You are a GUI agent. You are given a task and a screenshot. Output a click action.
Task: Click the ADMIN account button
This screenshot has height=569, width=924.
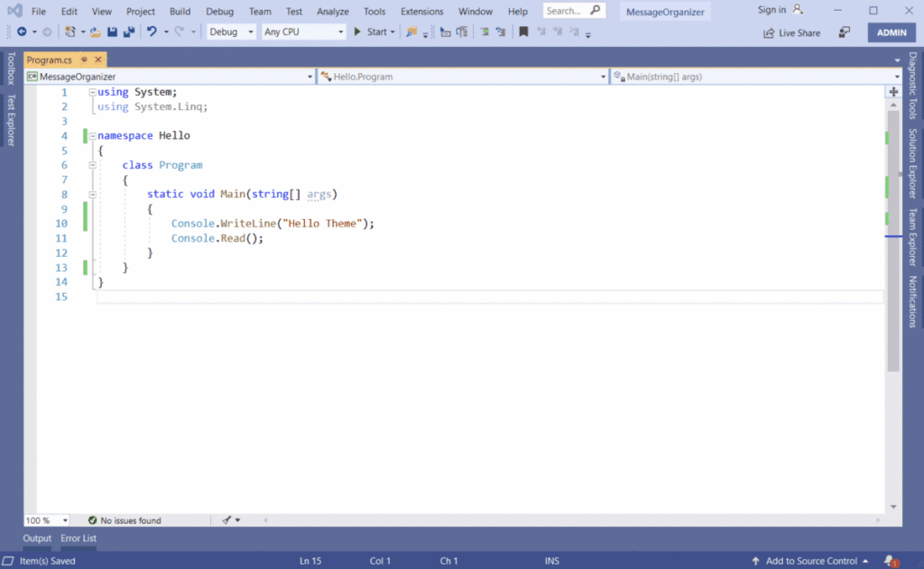coord(891,32)
